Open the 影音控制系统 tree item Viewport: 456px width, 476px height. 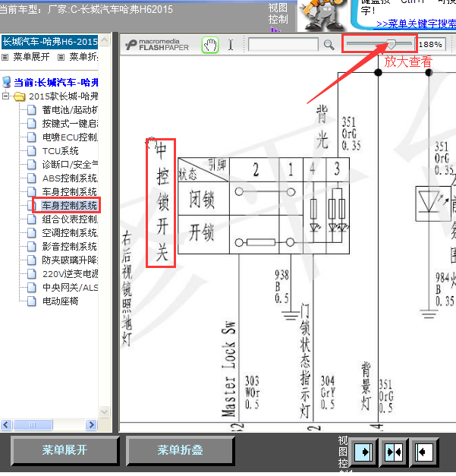[x=70, y=247]
